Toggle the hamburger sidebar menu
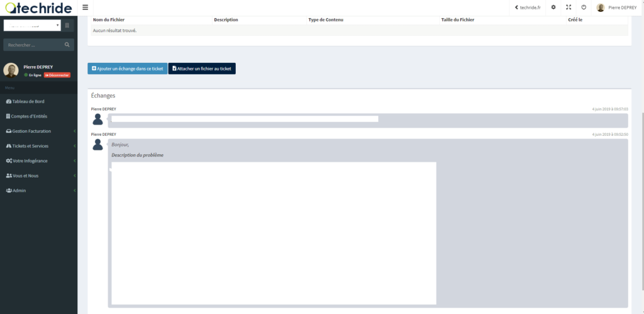 point(85,8)
